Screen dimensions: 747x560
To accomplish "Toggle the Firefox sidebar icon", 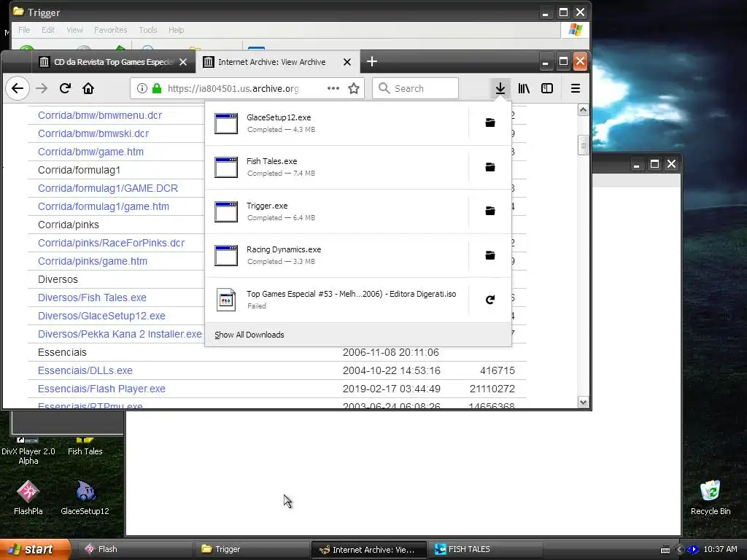I will 547,88.
